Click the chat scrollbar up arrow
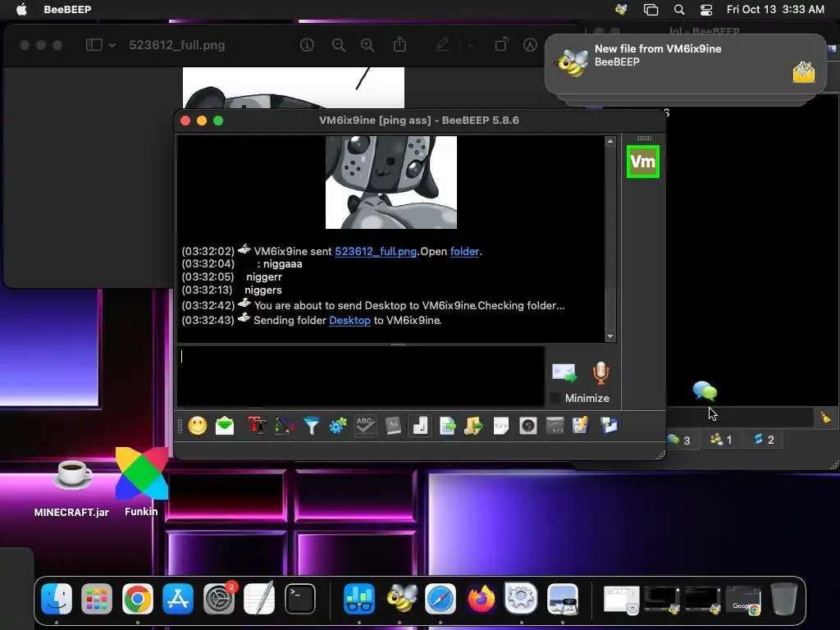Image resolution: width=840 pixels, height=630 pixels. (610, 141)
